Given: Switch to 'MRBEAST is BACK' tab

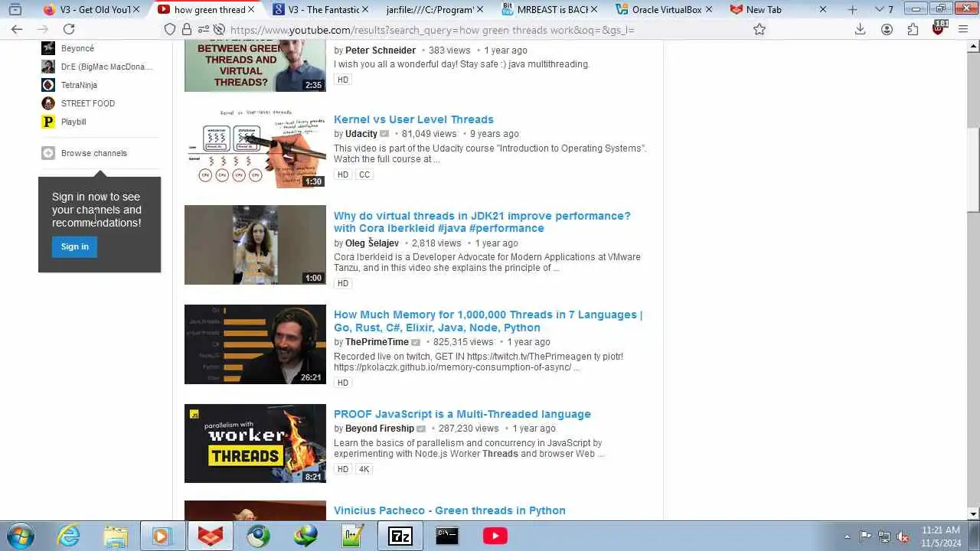Looking at the screenshot, I should pos(550,10).
